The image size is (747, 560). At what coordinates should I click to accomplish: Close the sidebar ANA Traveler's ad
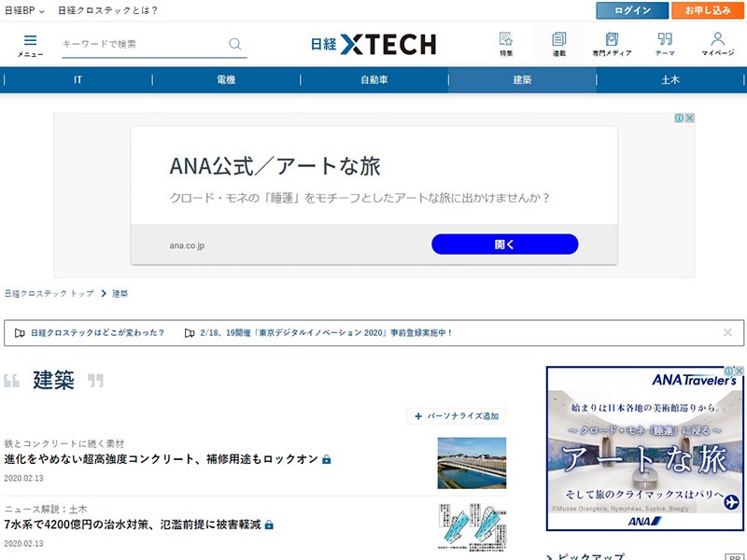739,370
